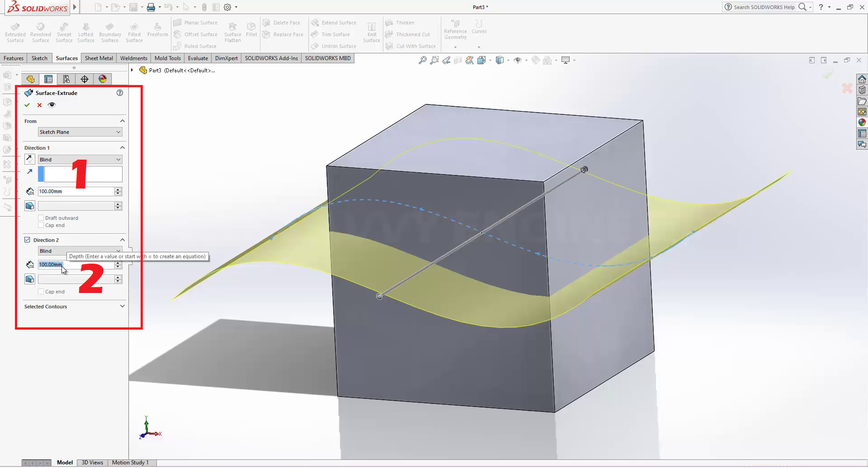Click the Direction 1 depth input field
Viewport: 868px width, 468px height.
pyautogui.click(x=75, y=192)
